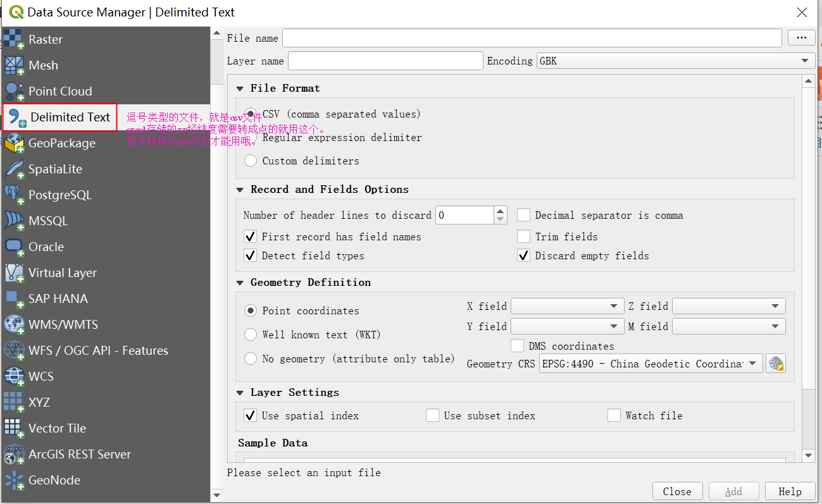Image resolution: width=822 pixels, height=504 pixels.
Task: Toggle First record has field names
Action: point(250,237)
